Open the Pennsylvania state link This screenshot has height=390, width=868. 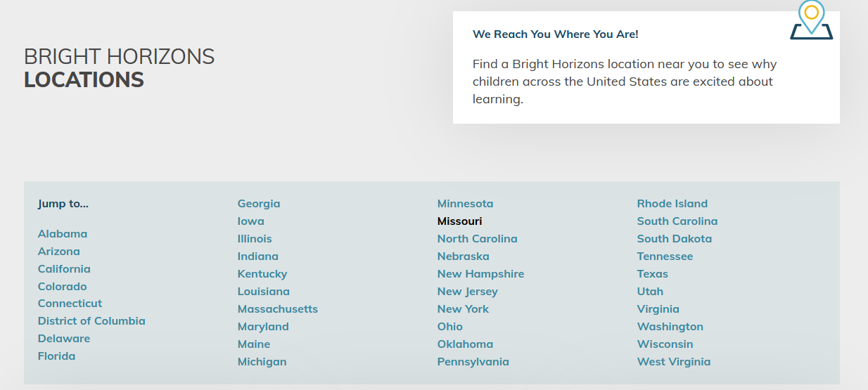click(x=473, y=362)
